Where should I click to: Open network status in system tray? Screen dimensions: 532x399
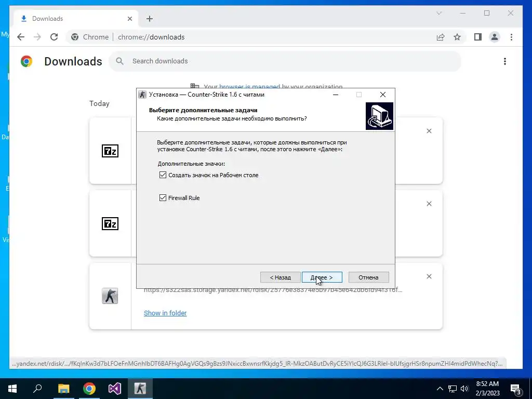click(x=453, y=389)
